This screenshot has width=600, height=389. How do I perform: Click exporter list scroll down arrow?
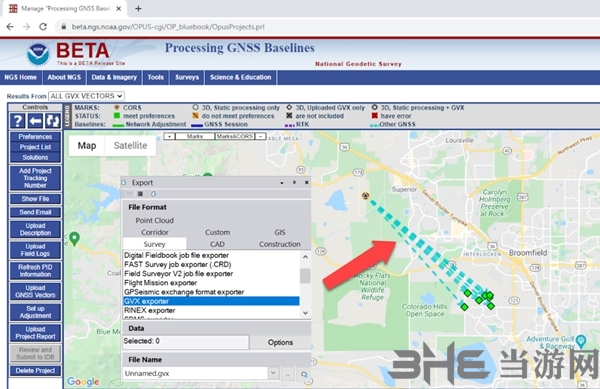pos(305,313)
